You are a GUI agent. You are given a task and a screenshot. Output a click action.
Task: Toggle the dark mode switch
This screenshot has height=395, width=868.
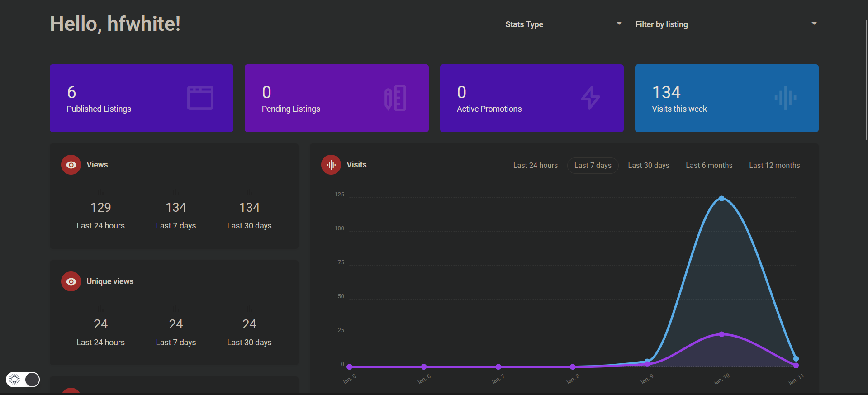click(23, 380)
